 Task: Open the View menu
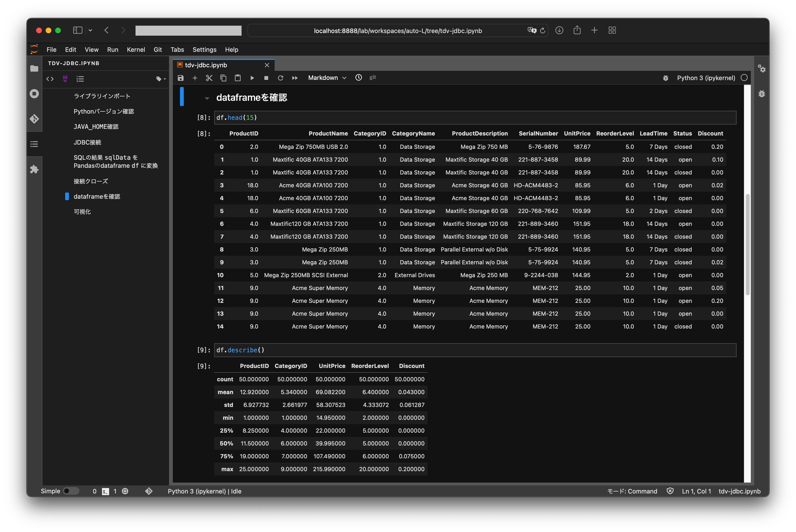(91, 49)
